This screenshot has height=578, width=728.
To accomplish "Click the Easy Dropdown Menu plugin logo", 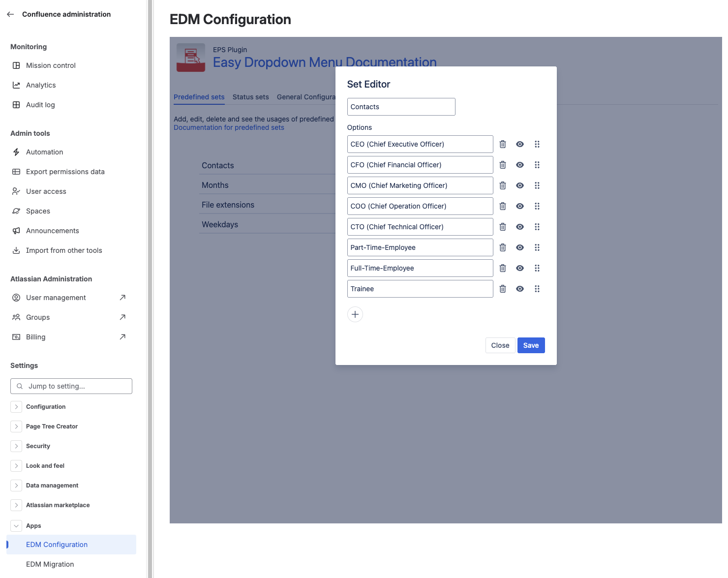I will point(191,58).
